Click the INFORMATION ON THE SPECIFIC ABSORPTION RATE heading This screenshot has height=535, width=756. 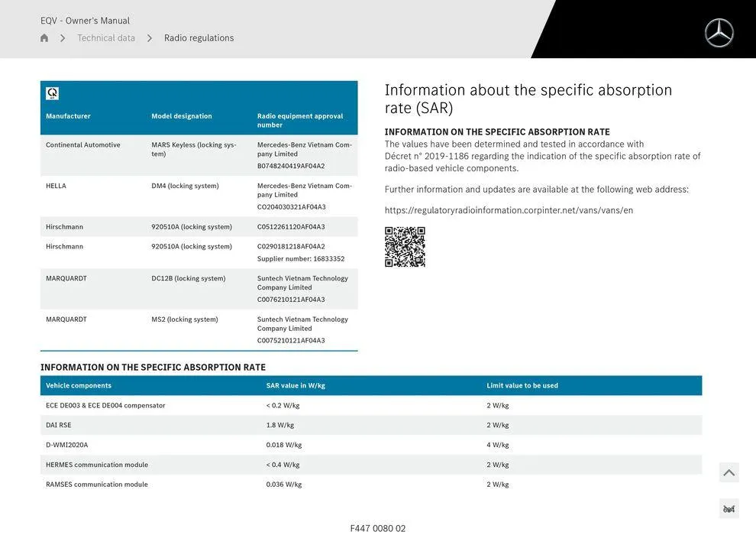tap(152, 367)
